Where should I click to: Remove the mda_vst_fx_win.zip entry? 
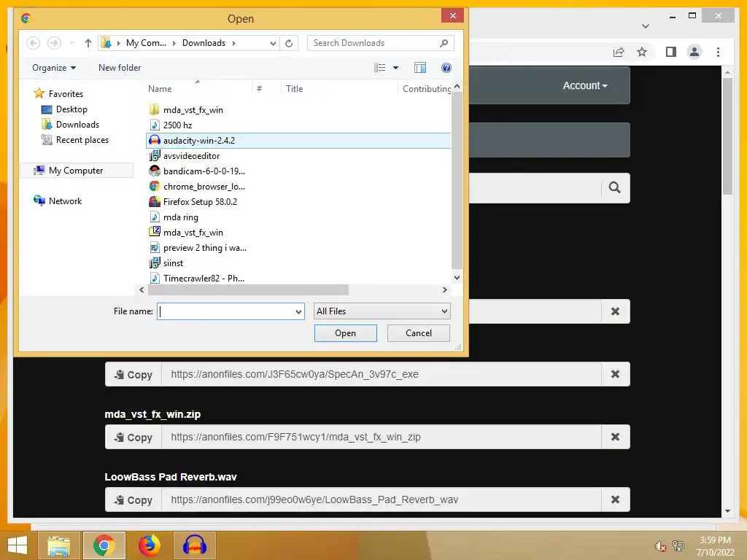click(x=615, y=437)
